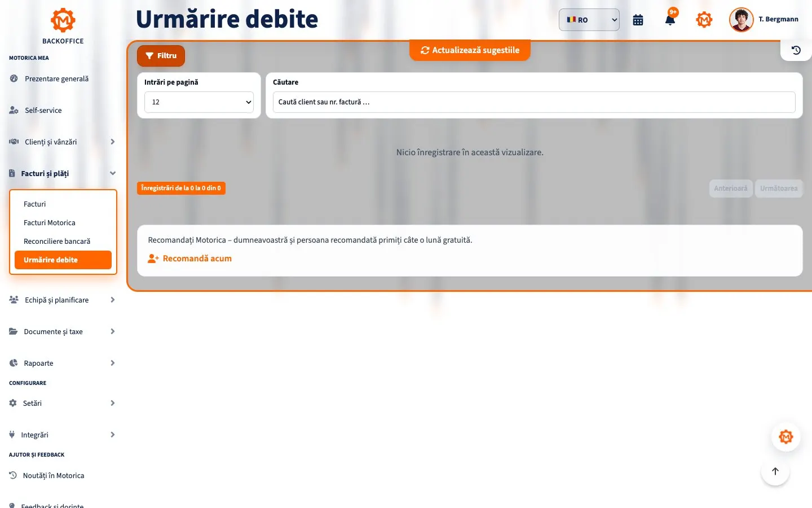Open the calendar icon in header
This screenshot has width=812, height=508.
(638, 20)
